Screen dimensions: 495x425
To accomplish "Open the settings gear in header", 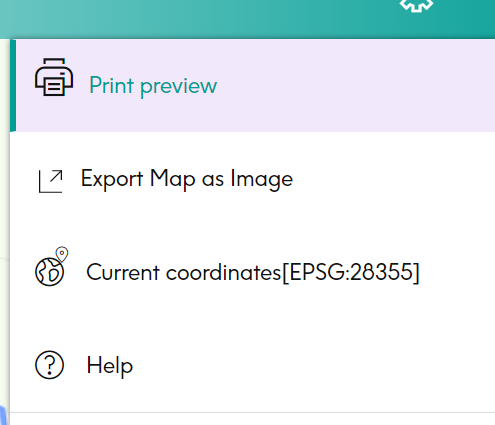I will (416, 5).
